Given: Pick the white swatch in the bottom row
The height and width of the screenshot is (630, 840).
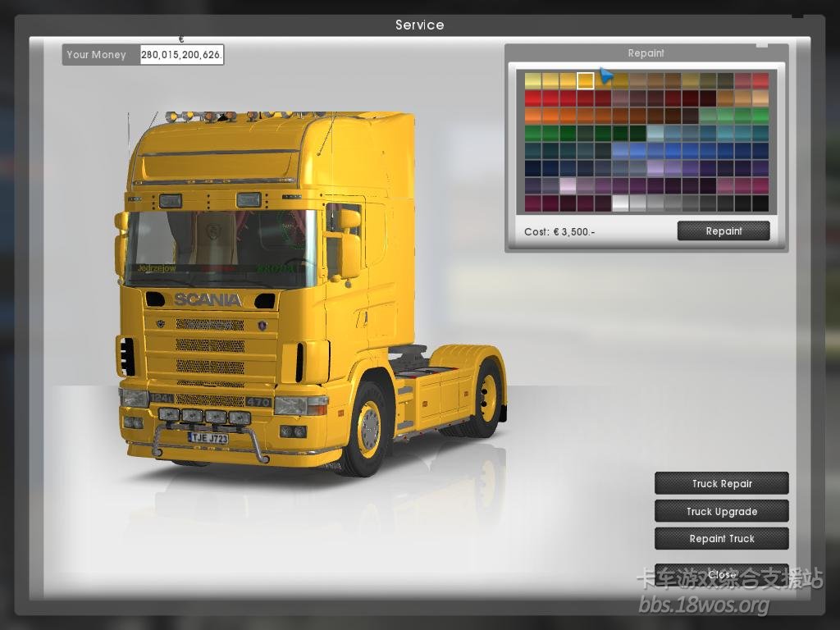Looking at the screenshot, I should click(x=620, y=203).
